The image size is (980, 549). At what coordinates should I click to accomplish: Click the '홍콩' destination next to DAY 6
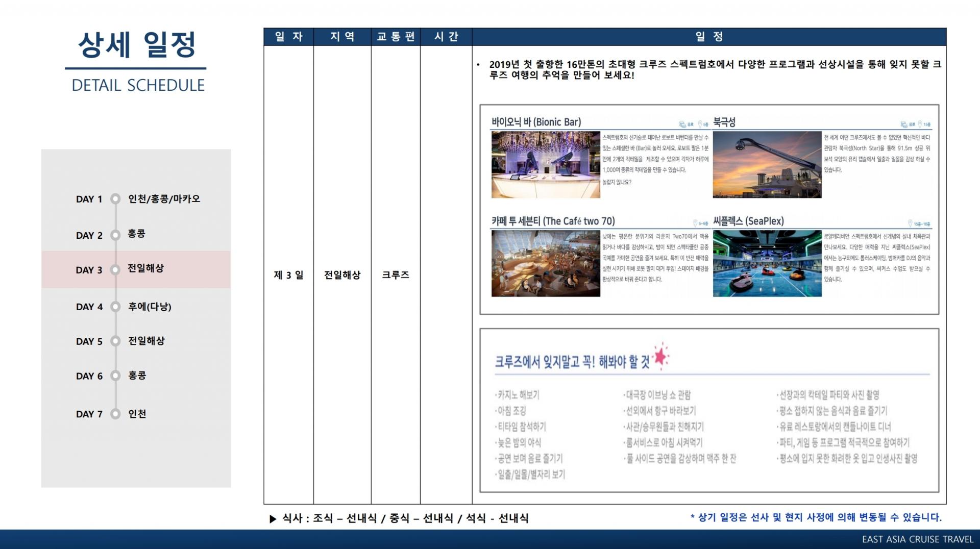137,376
